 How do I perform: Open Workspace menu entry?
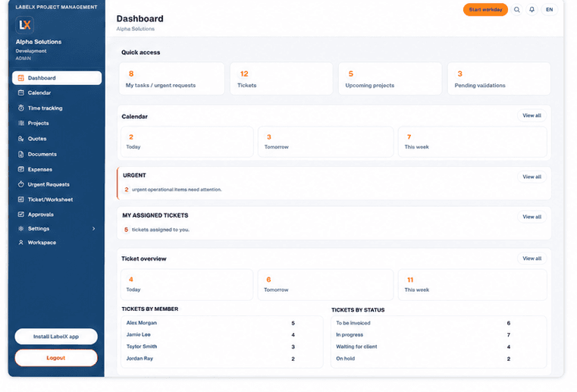tap(57, 243)
